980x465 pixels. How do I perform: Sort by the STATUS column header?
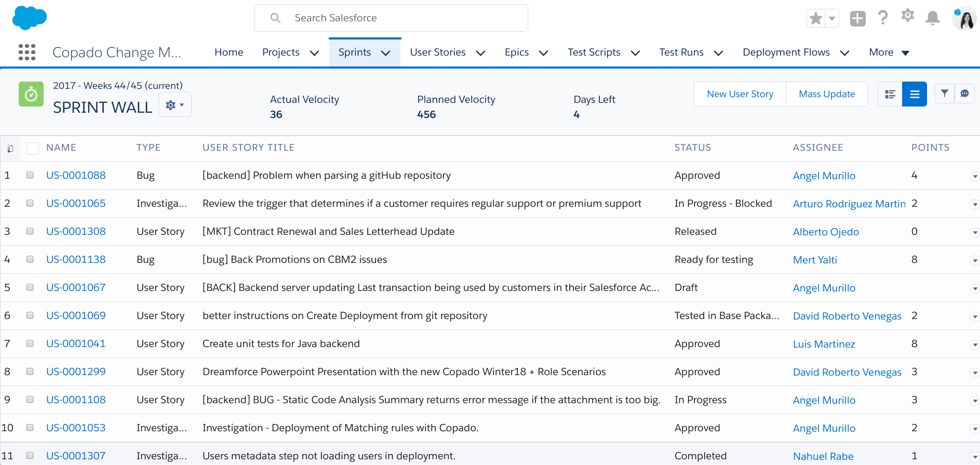[693, 148]
